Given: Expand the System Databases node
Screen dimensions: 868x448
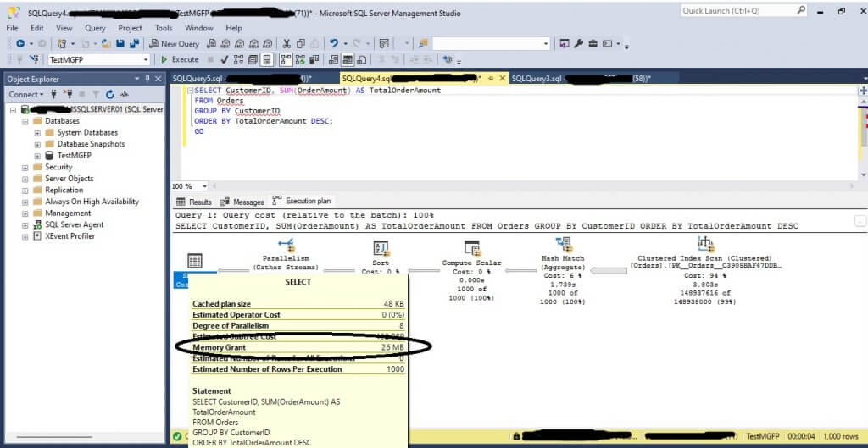Looking at the screenshot, I should 37,133.
